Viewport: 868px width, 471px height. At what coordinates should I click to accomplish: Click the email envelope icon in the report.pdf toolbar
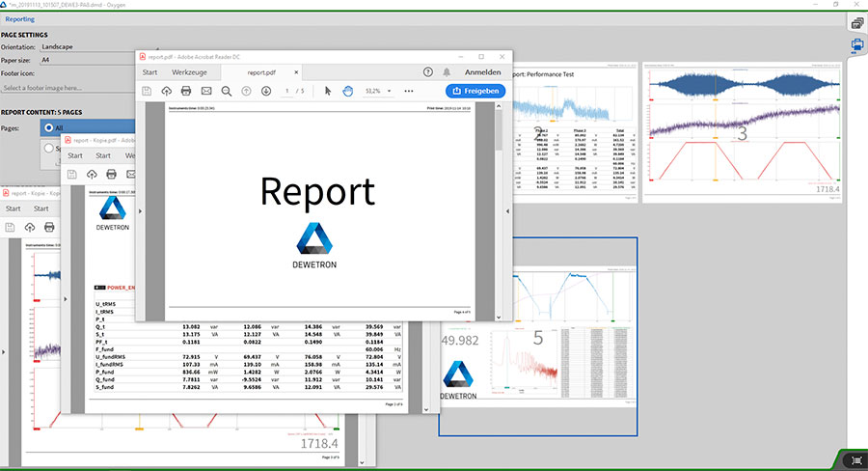click(x=205, y=91)
